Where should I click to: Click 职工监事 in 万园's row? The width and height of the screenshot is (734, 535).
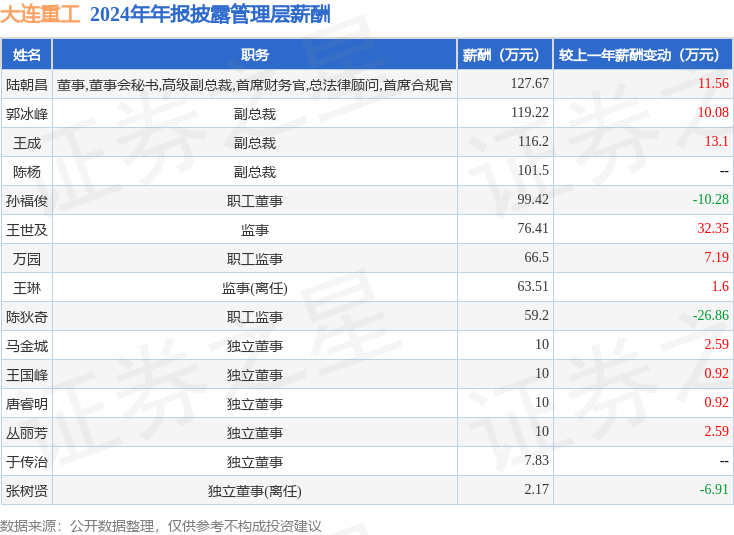255,259
